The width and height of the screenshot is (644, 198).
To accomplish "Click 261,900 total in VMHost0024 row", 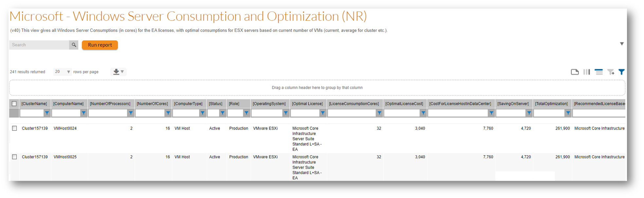I will [562, 129].
